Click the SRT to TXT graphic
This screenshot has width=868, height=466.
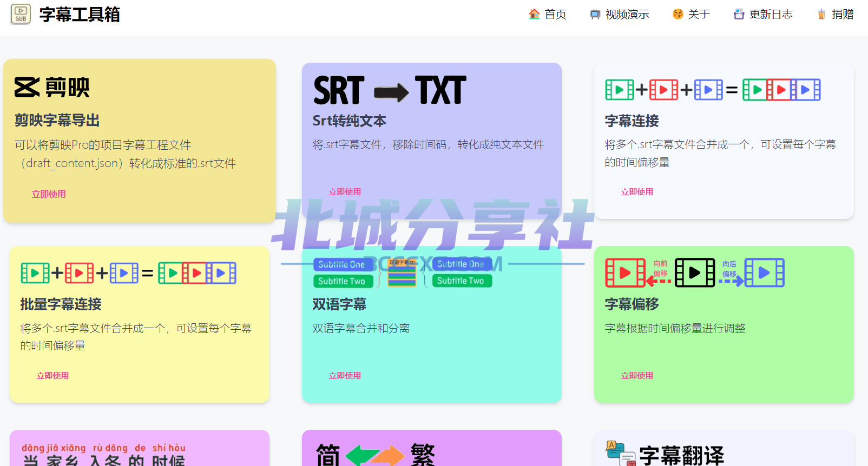tap(390, 90)
